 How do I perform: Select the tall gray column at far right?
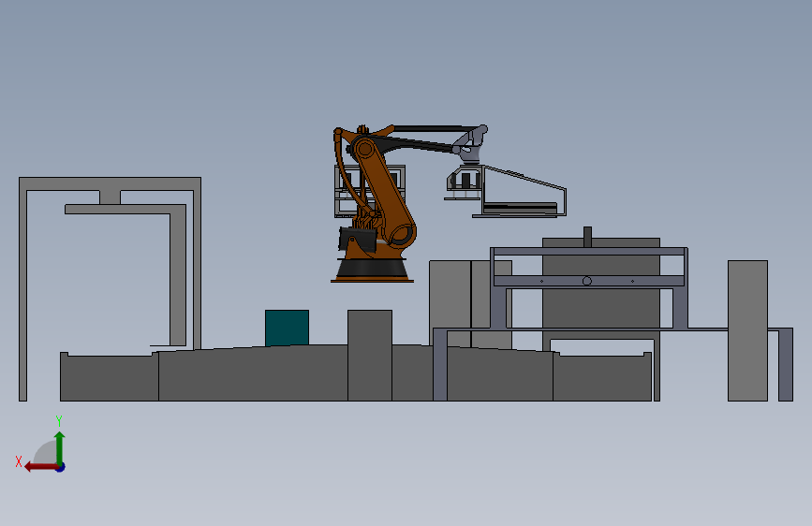coord(747,330)
